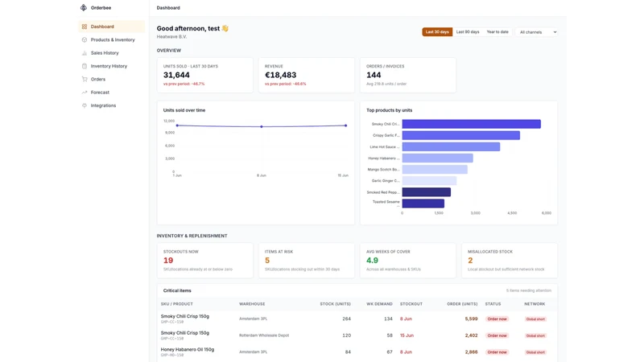Click the ORDER (UNITS) column header
The height and width of the screenshot is (362, 644).
click(x=462, y=304)
